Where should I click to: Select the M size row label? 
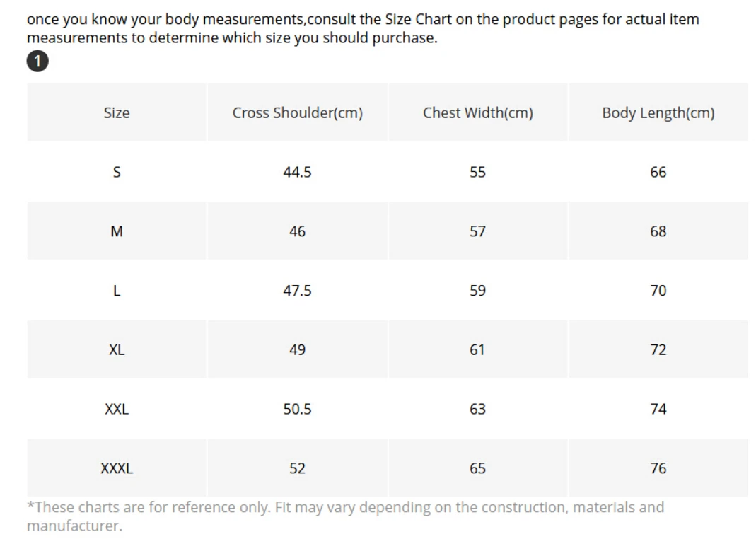tap(117, 231)
